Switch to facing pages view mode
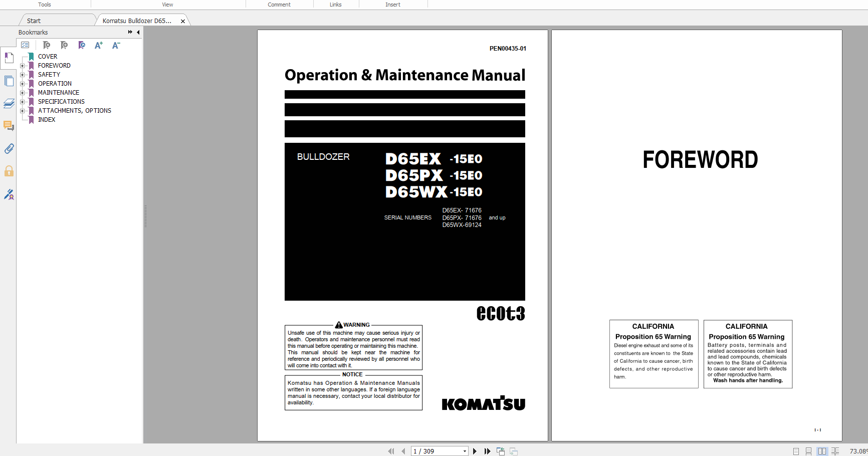The height and width of the screenshot is (456, 868). point(822,451)
